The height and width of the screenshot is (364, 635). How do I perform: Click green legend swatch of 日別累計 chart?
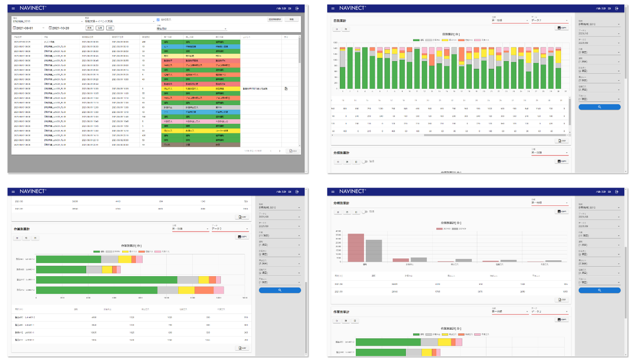[416, 40]
